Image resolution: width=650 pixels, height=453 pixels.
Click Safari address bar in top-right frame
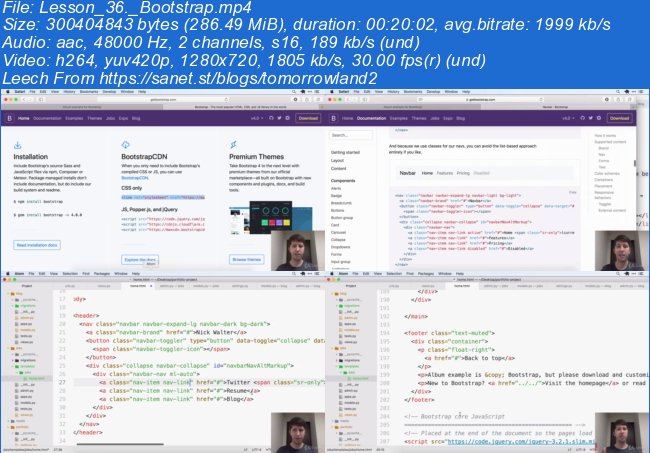(x=480, y=99)
